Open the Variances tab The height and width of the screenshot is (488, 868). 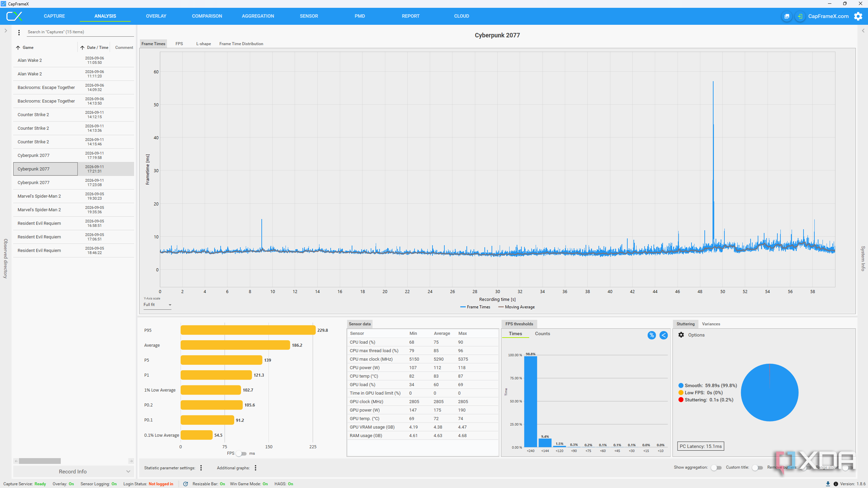pos(711,324)
